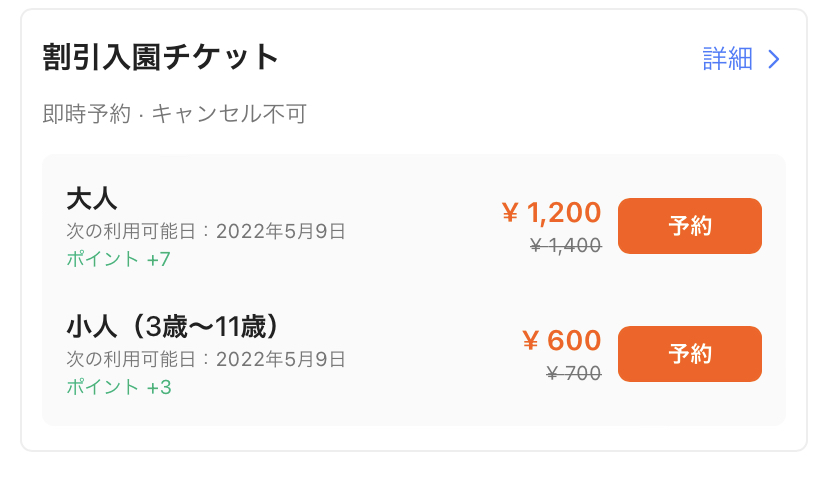The height and width of the screenshot is (489, 828).
Task: Click the 即時予約 instant booking text
Action: click(87, 114)
